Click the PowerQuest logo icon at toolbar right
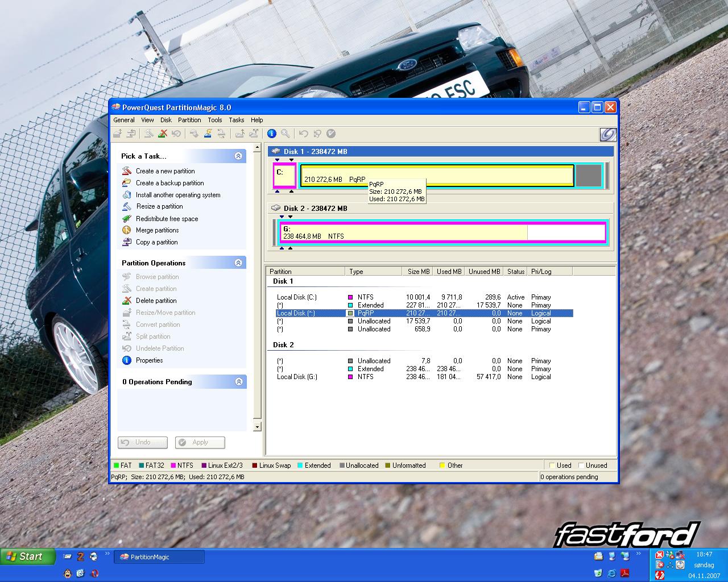Viewport: 728px width, 582px height. tap(608, 134)
